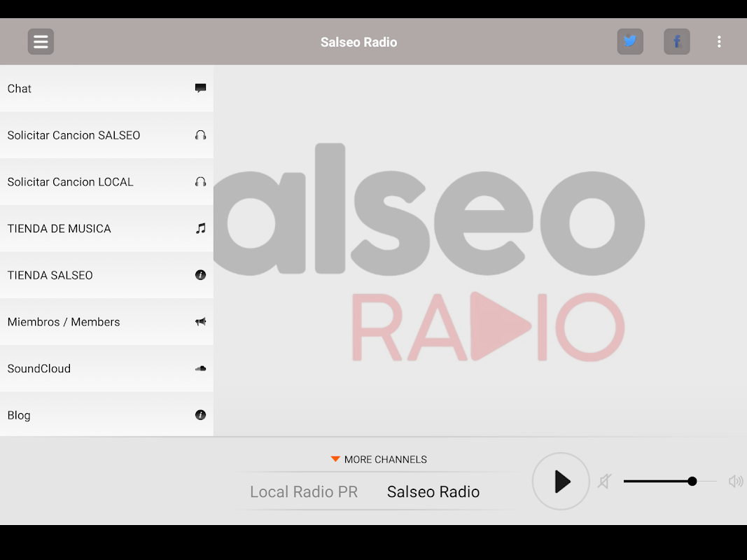Switch to Local Radio PR channel
Image resolution: width=747 pixels, height=560 pixels.
[304, 491]
